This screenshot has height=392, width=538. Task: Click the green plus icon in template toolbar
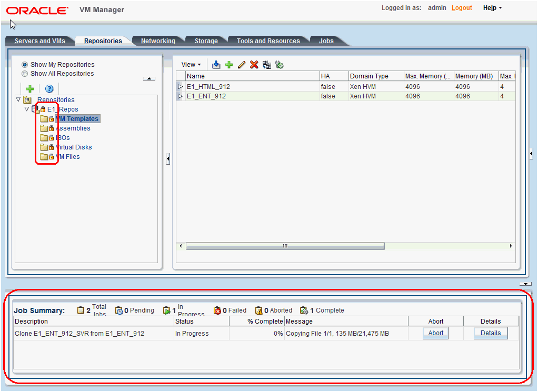pyautogui.click(x=229, y=65)
